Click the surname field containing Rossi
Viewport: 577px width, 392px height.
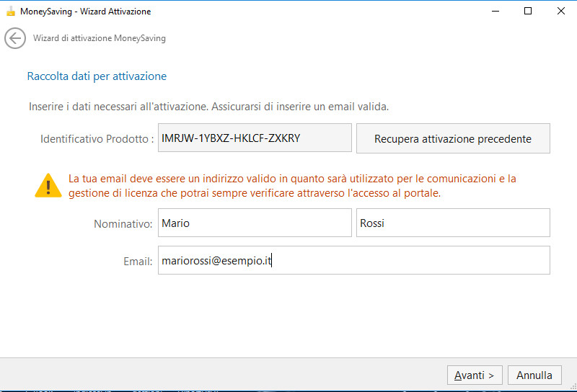(x=453, y=223)
